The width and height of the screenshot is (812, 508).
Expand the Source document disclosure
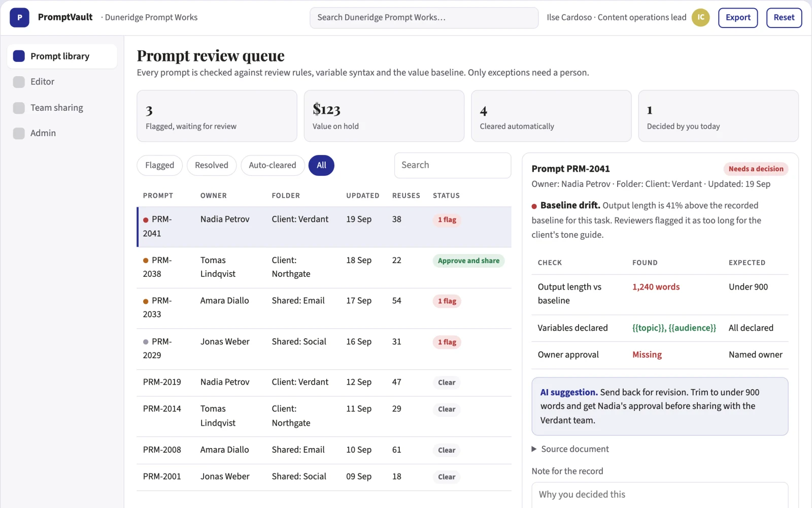(570, 449)
